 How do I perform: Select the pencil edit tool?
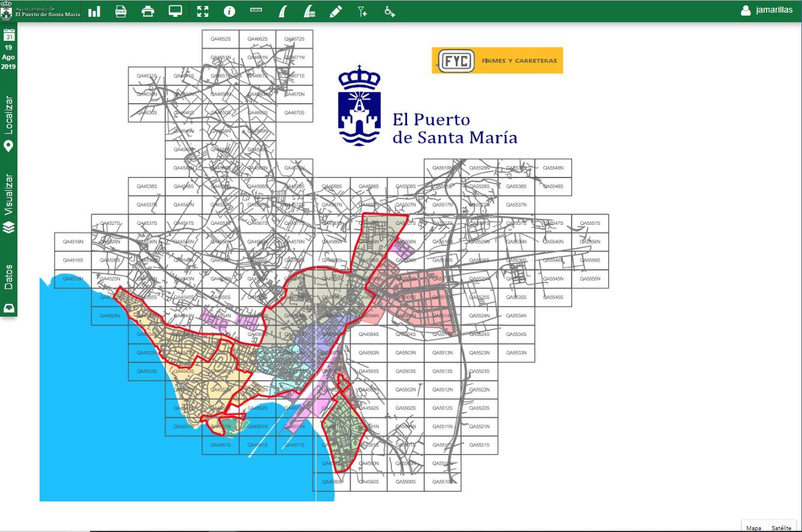(x=336, y=11)
